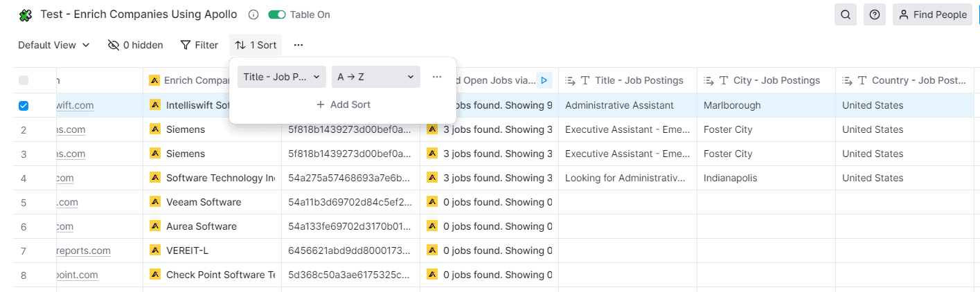This screenshot has height=292, width=980.
Task: Select Title - Job Postings column header
Action: (627, 80)
